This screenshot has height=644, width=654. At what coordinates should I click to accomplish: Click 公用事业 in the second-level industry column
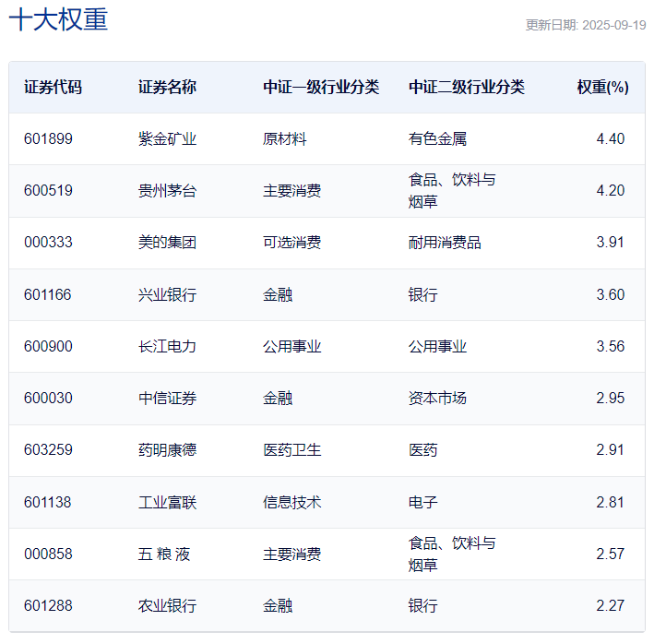[x=437, y=347]
